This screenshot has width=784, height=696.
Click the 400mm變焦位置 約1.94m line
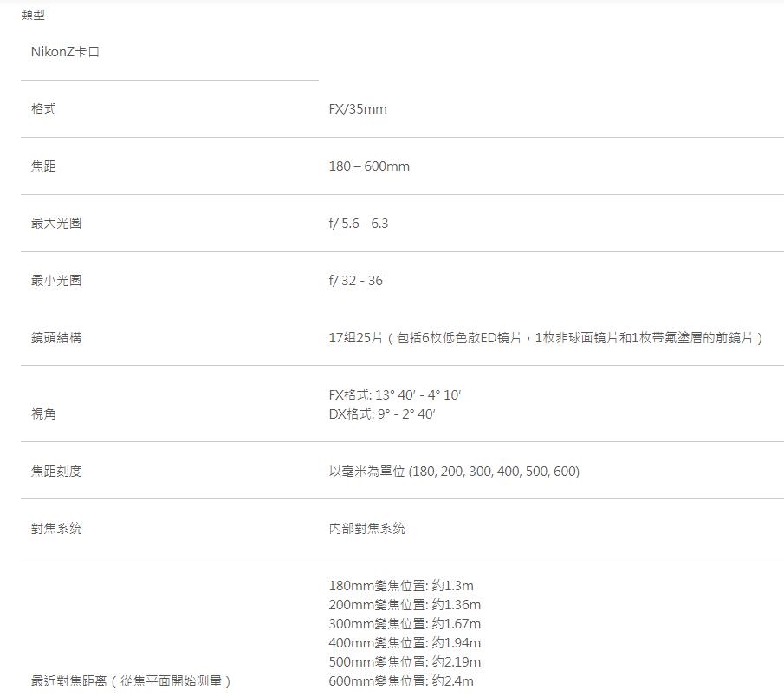pos(405,643)
